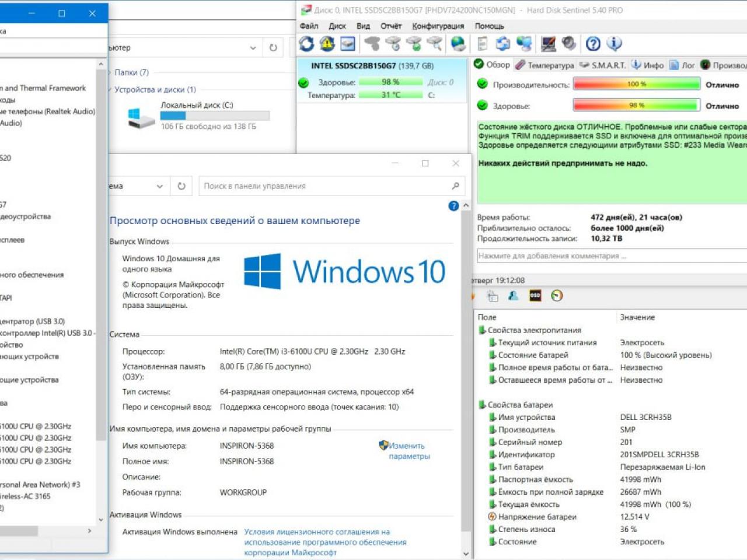Switch to the Лог tab

(682, 65)
